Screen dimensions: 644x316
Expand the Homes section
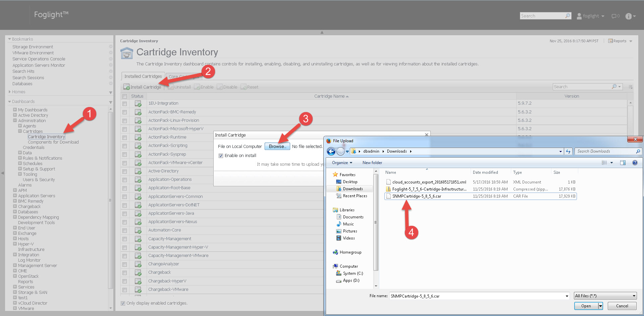tap(9, 92)
